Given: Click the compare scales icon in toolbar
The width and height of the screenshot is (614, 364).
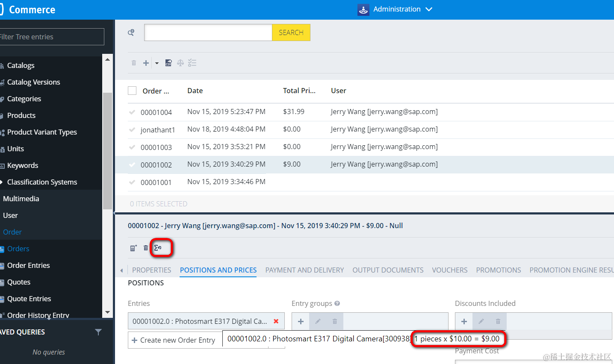Looking at the screenshot, I should click(x=180, y=63).
